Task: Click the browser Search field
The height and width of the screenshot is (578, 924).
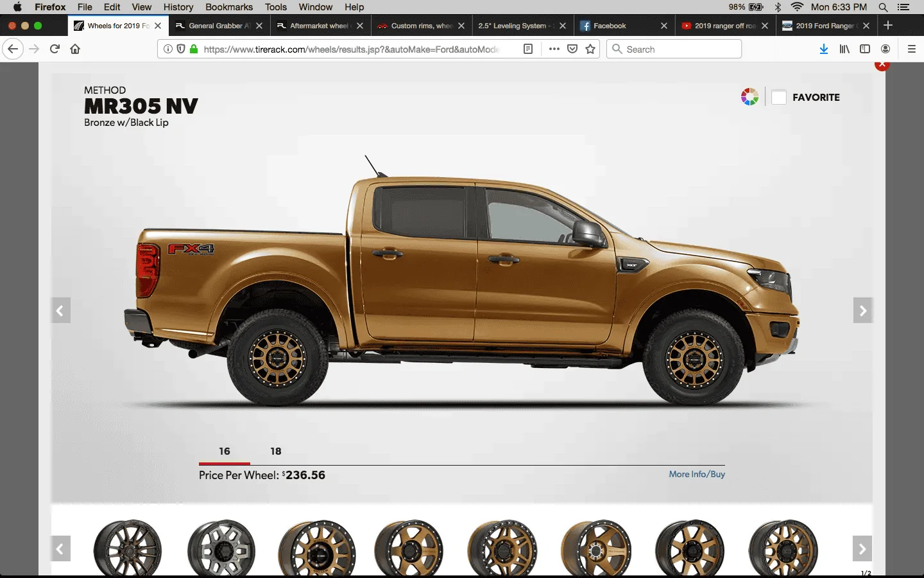Action: click(x=674, y=49)
